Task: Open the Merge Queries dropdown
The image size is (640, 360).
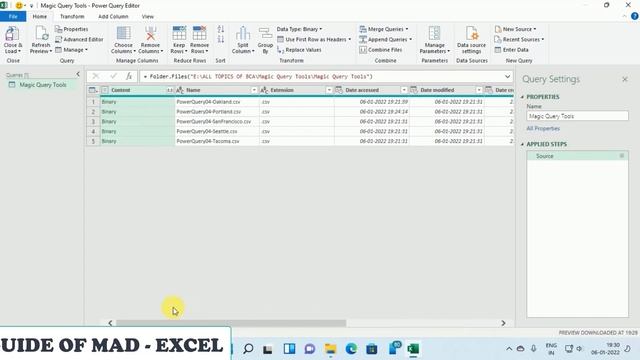Action: click(x=384, y=29)
